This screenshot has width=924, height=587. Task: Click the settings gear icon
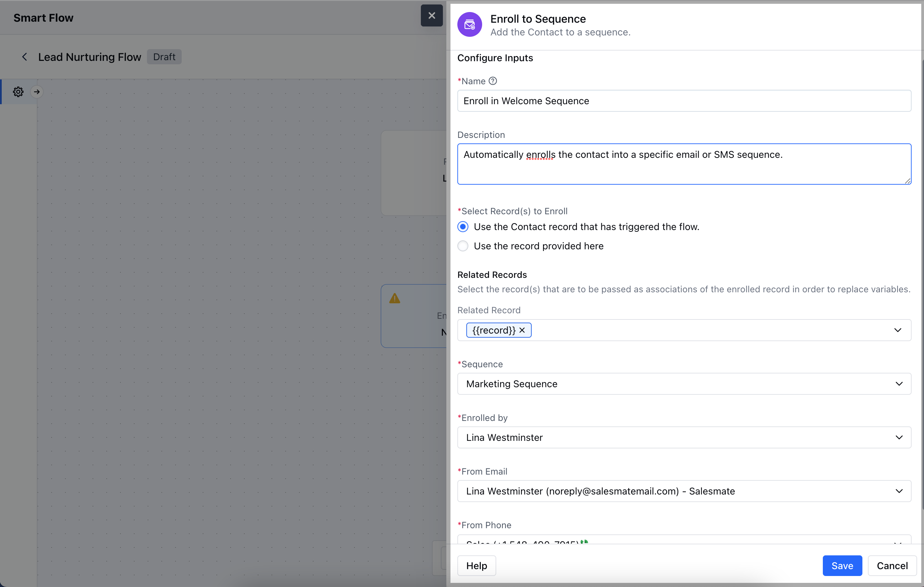coord(18,91)
